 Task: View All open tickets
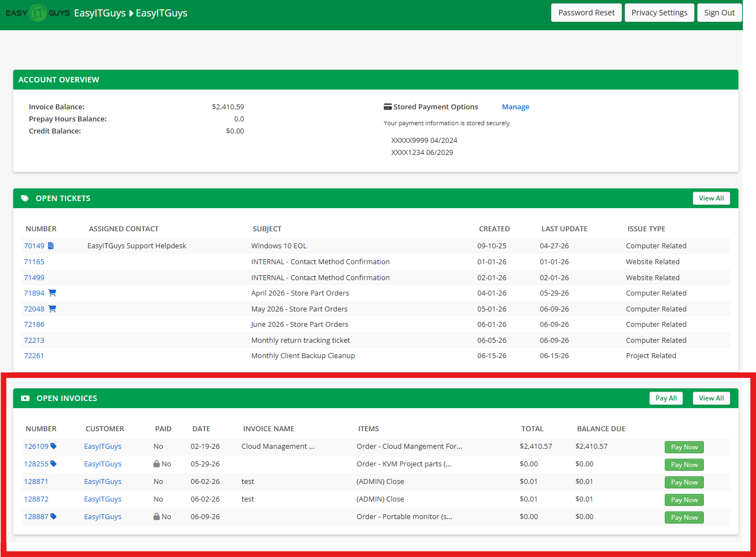(x=711, y=198)
